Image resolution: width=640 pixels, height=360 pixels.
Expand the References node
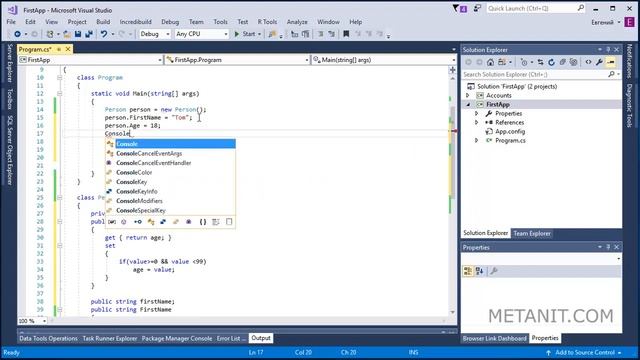pos(476,122)
